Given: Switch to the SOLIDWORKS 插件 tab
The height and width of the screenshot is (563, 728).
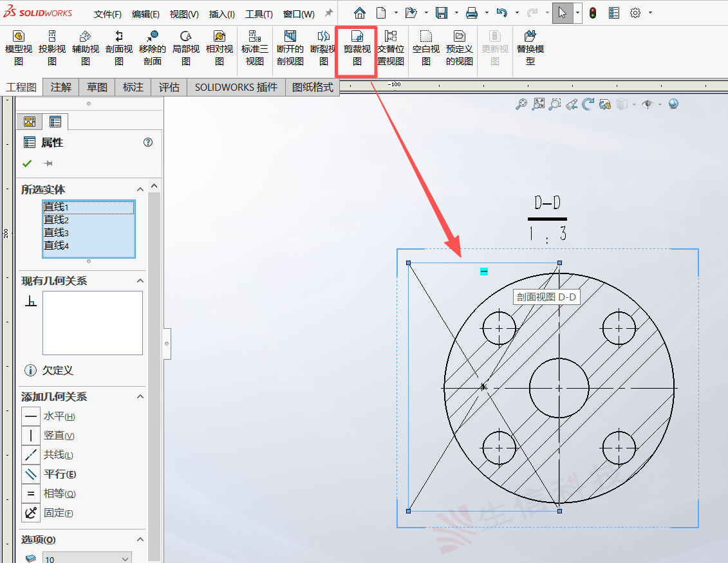Looking at the screenshot, I should (236, 88).
